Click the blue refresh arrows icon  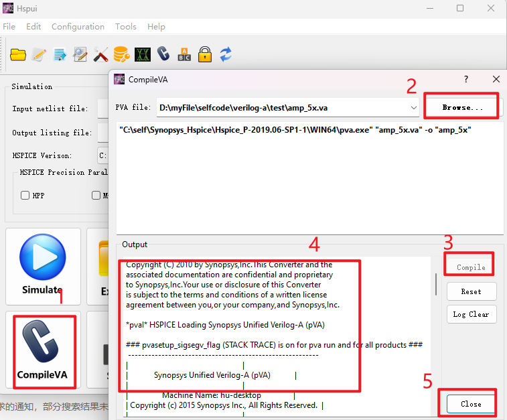[x=225, y=54]
